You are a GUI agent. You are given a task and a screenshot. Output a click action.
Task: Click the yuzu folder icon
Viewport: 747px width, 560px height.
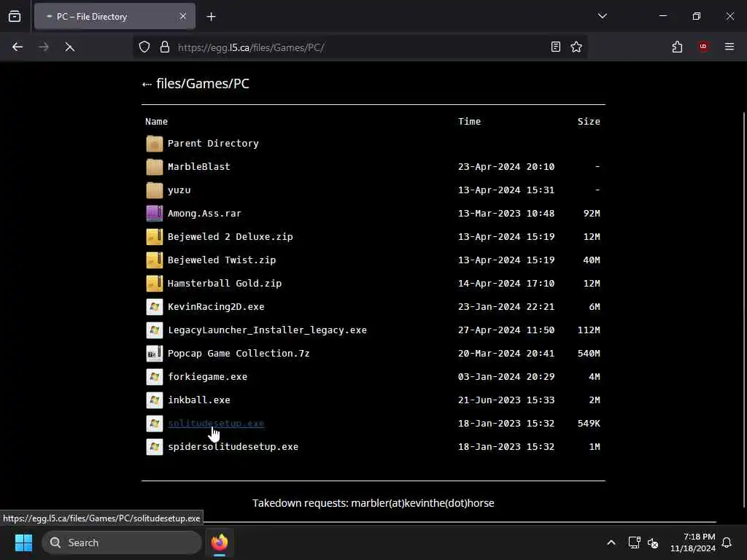155,190
